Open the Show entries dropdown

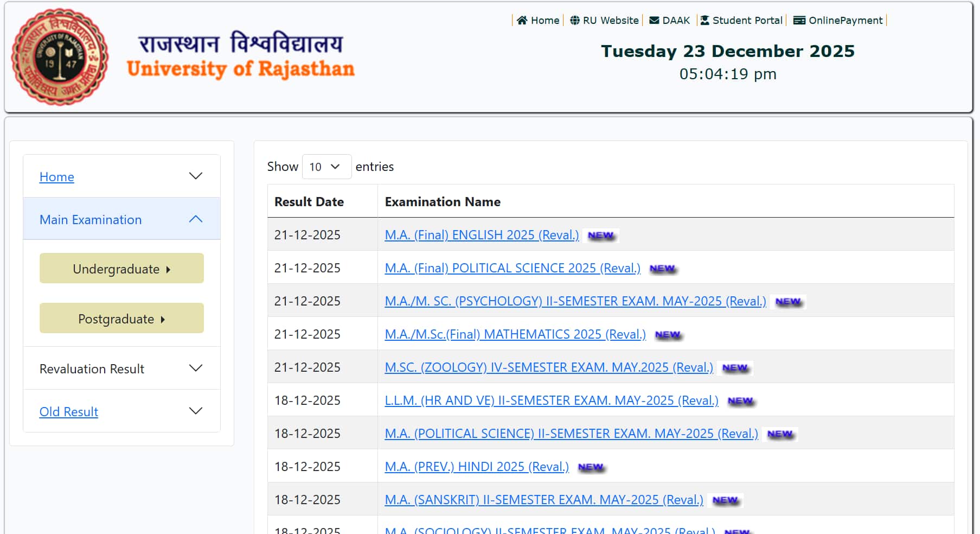[326, 167]
